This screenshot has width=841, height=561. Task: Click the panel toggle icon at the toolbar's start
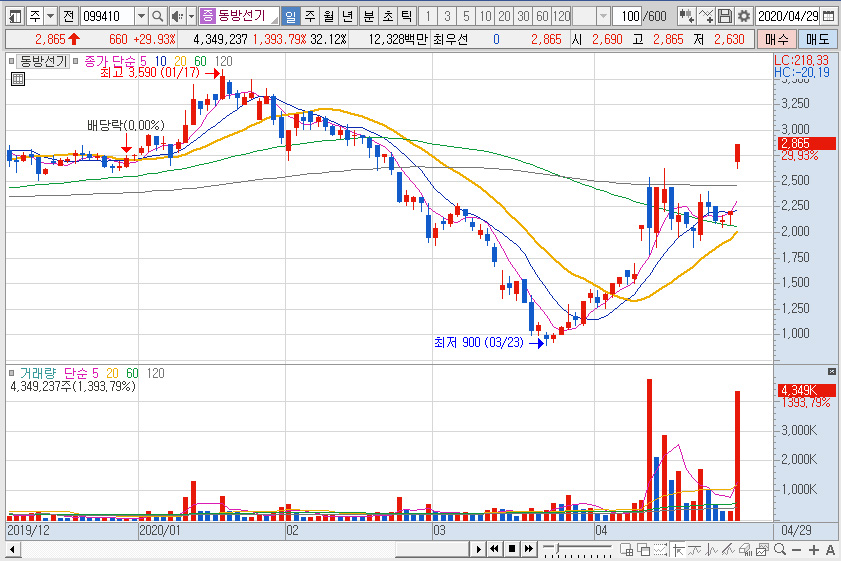coord(15,16)
